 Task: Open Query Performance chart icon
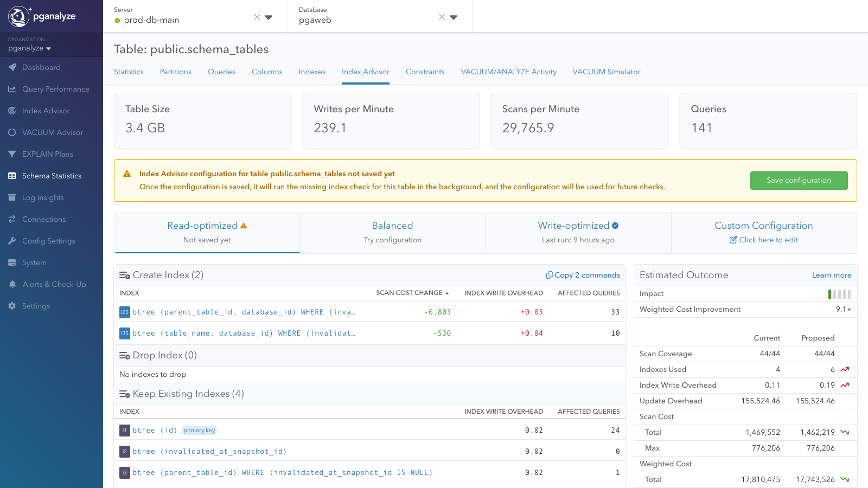point(12,89)
